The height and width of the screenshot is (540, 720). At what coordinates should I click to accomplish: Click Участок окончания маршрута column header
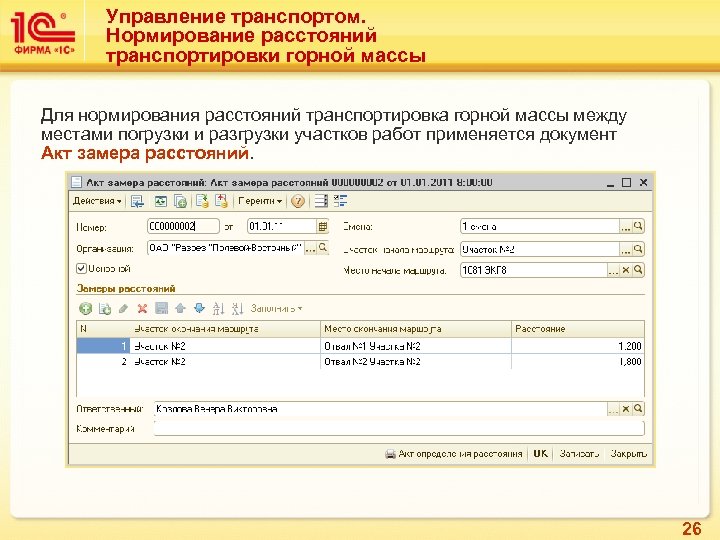coord(225,329)
